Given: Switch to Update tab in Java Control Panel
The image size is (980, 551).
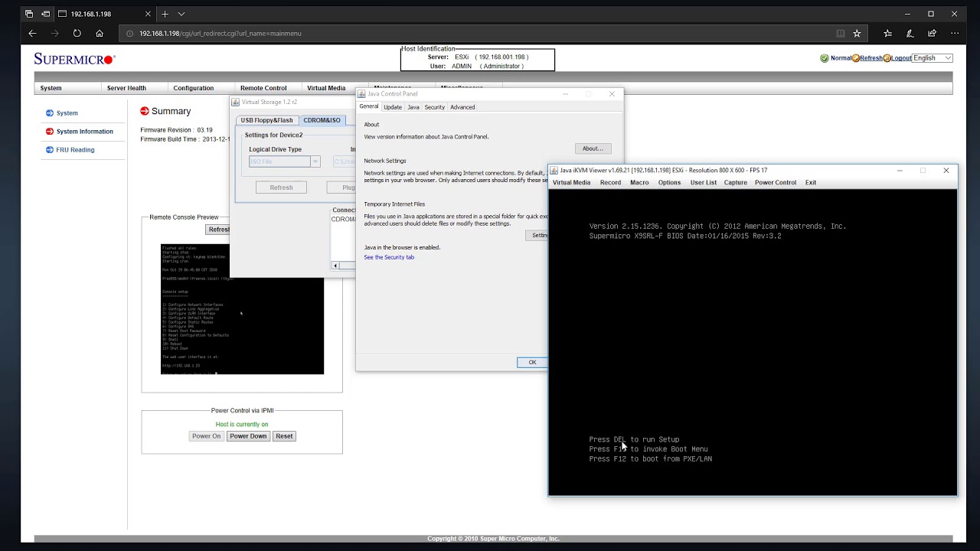Looking at the screenshot, I should (393, 107).
